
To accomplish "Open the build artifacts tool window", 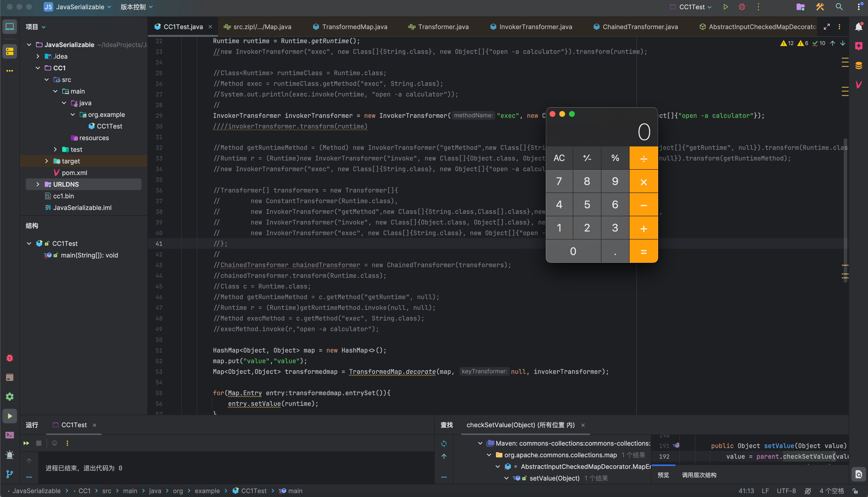I will [x=9, y=377].
